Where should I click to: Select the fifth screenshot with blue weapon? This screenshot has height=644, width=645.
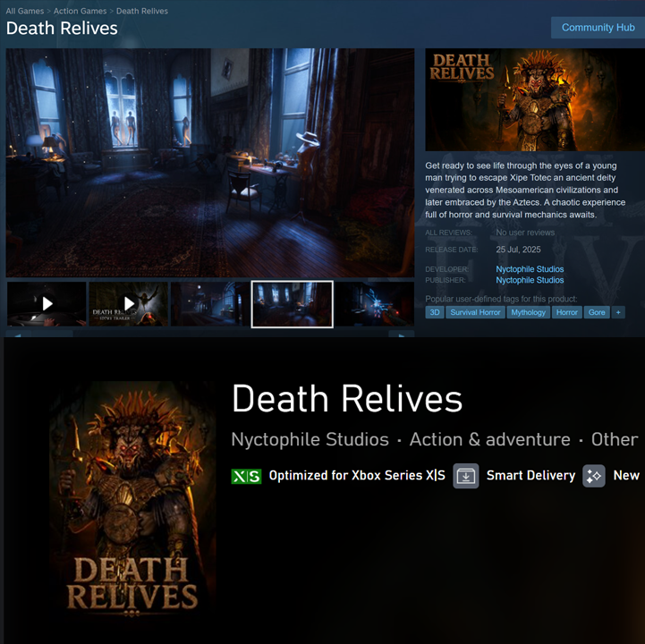[375, 304]
